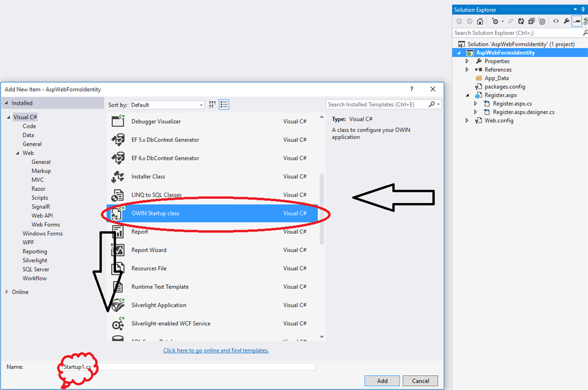Select Report Wizard template

(x=214, y=250)
